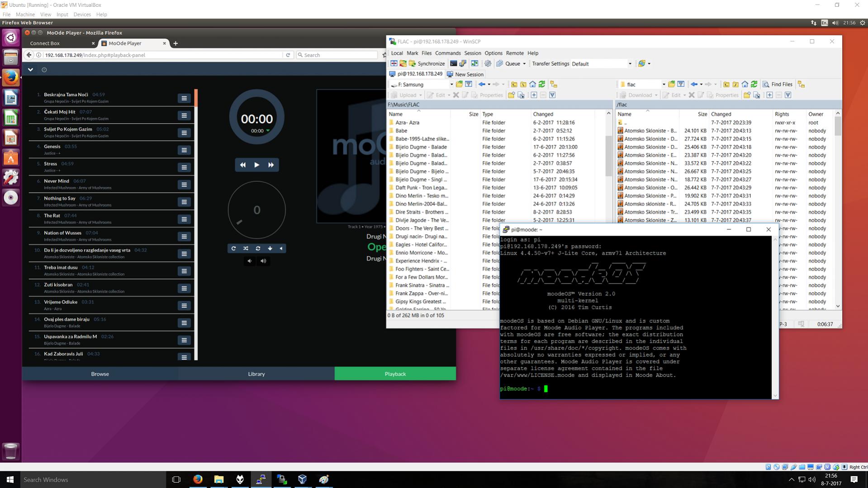868x488 pixels.
Task: Open the Remote menu in WinSCP
Action: click(514, 53)
